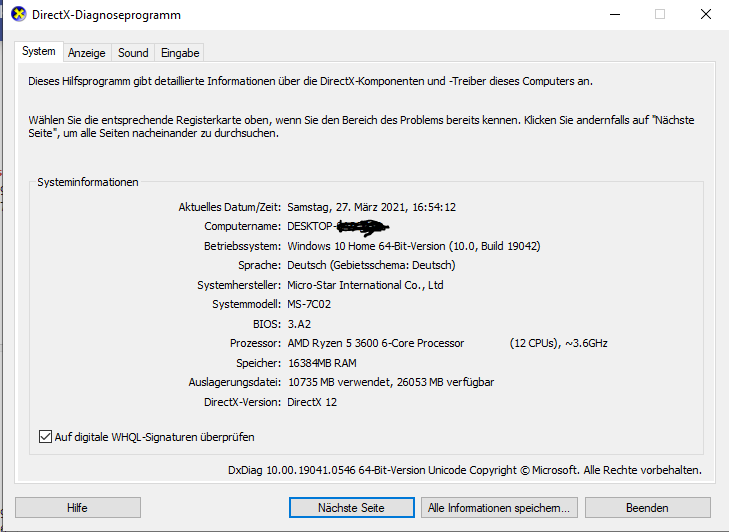Click the (12 CPUs), ~3.6GHz text
This screenshot has height=532, width=729.
(x=558, y=343)
